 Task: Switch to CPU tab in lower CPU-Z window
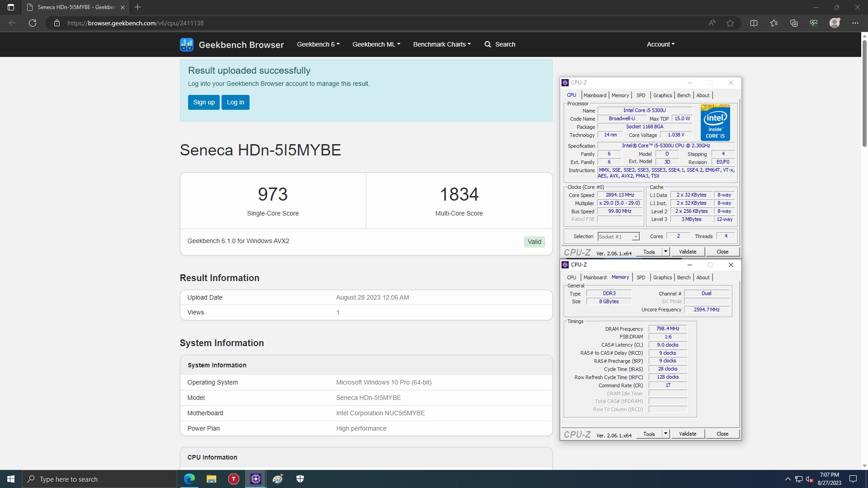coord(572,277)
